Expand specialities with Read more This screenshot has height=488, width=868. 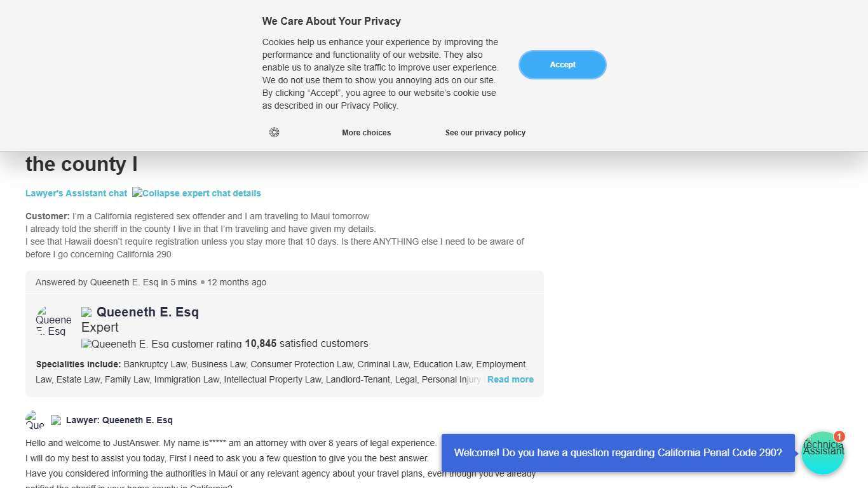point(510,379)
